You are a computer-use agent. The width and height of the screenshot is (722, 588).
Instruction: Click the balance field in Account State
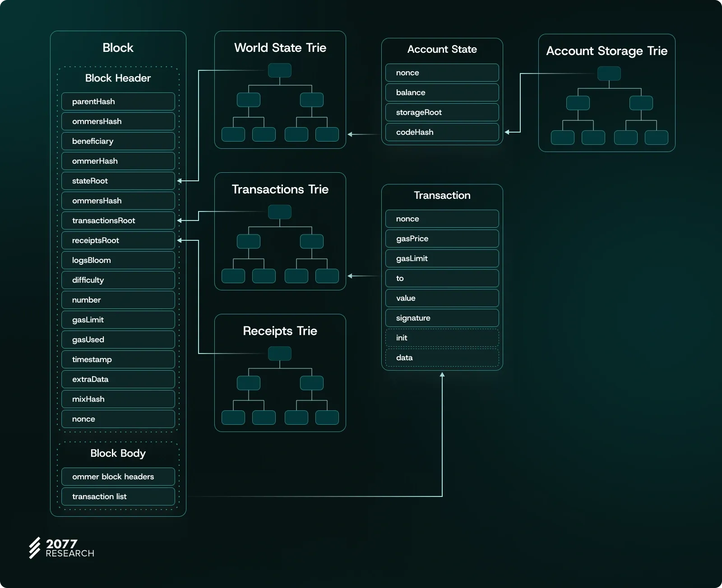(x=442, y=92)
